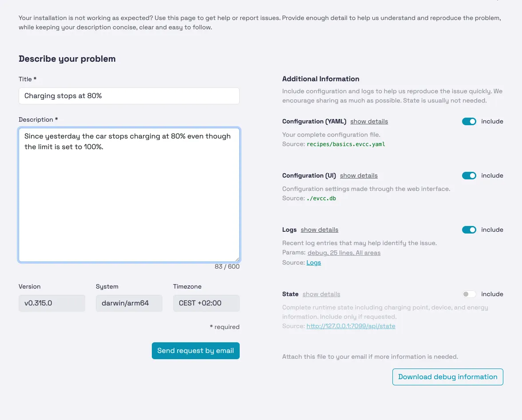Open the api/state source URL
Viewport: 522px width, 420px height.
(x=351, y=326)
